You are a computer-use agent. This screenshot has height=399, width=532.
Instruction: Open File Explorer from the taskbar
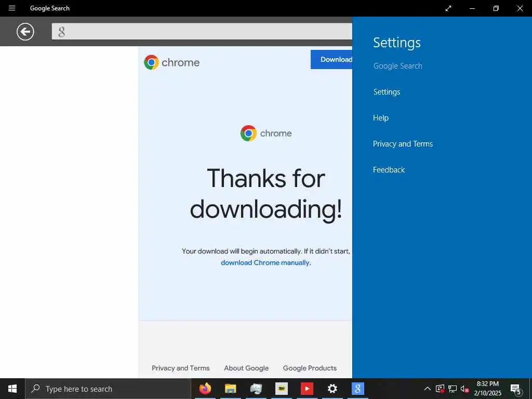point(230,389)
